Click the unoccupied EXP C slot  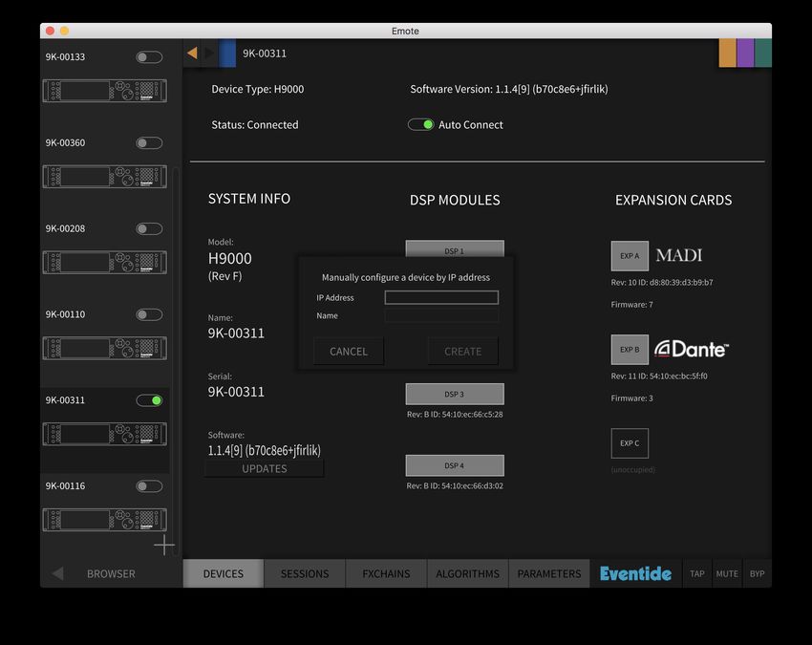[x=630, y=443]
